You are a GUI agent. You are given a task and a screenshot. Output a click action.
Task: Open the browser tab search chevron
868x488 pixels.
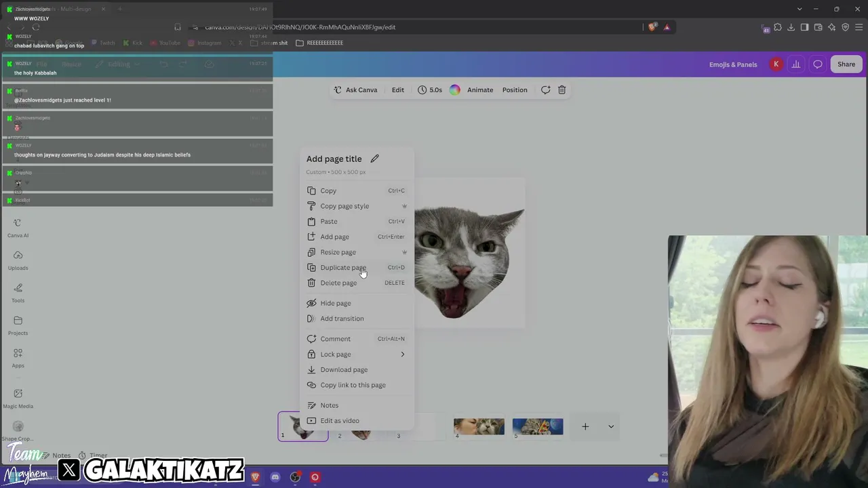point(800,9)
